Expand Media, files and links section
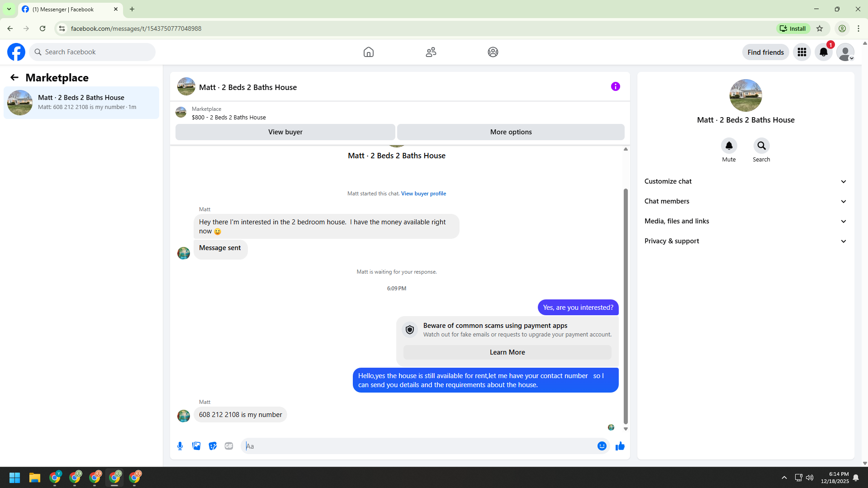This screenshot has width=868, height=488. coord(745,221)
